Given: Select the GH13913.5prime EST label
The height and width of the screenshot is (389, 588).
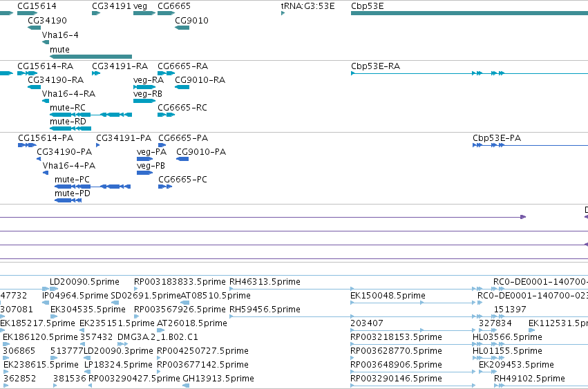Looking at the screenshot, I should (x=218, y=379).
